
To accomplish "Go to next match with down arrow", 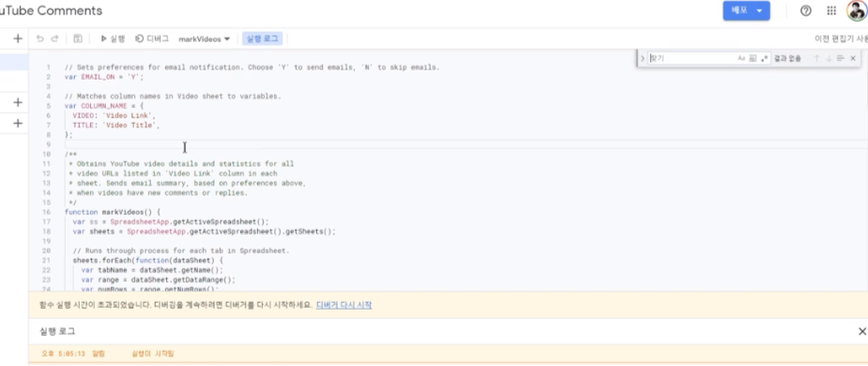I will click(x=829, y=58).
